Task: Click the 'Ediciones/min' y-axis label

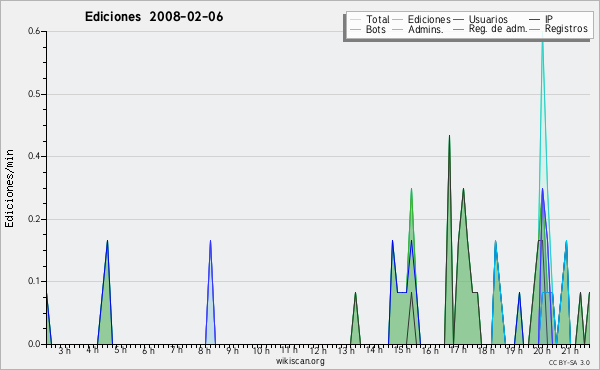Action: (9, 188)
